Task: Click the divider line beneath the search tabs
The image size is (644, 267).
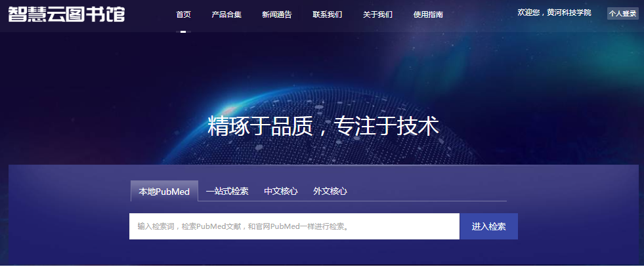Action: point(427,201)
